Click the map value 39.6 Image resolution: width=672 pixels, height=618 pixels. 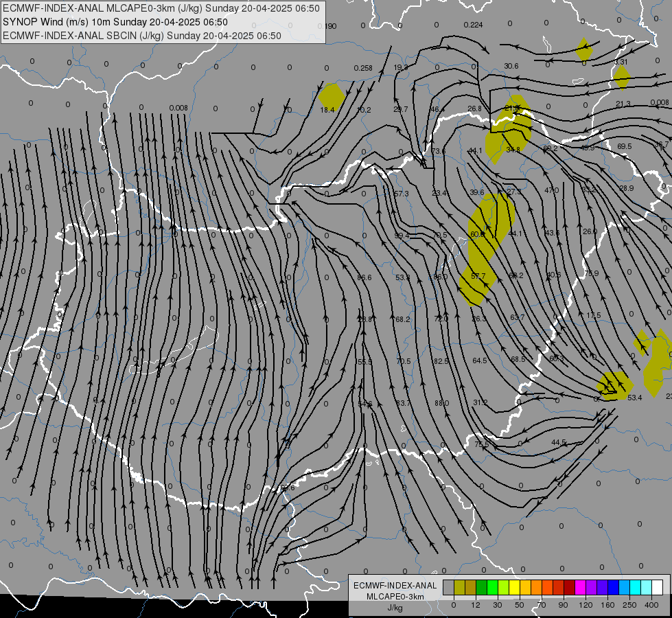477,192
